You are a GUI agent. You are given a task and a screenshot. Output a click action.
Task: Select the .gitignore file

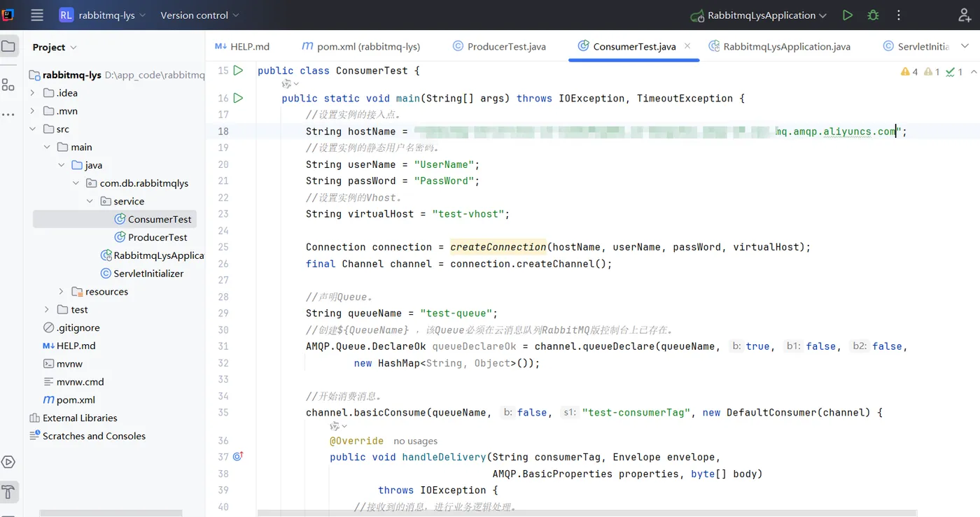71,328
